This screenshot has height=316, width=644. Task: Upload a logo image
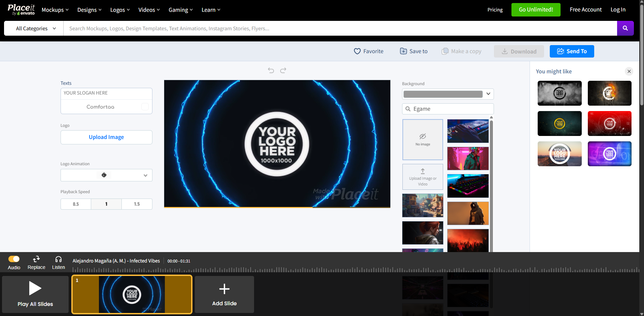tap(106, 137)
